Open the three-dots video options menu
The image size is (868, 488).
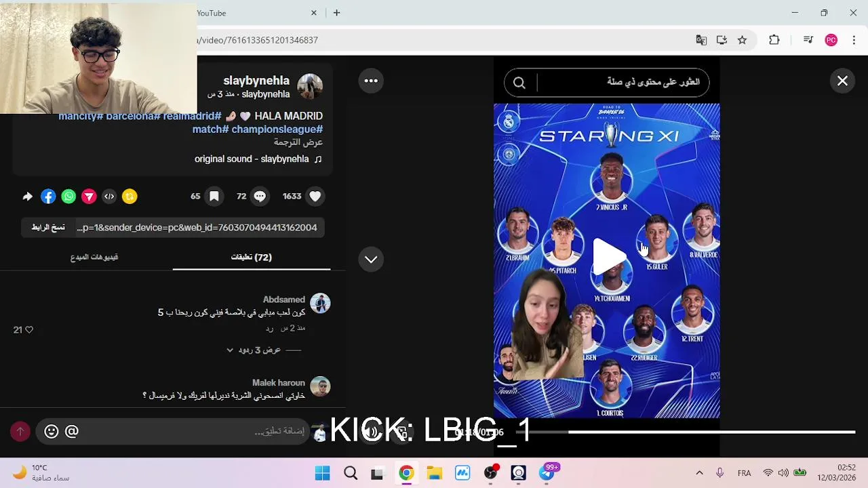click(371, 81)
